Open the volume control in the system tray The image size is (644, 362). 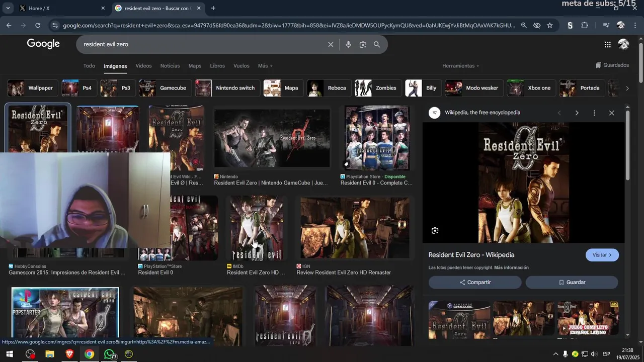pos(594,354)
